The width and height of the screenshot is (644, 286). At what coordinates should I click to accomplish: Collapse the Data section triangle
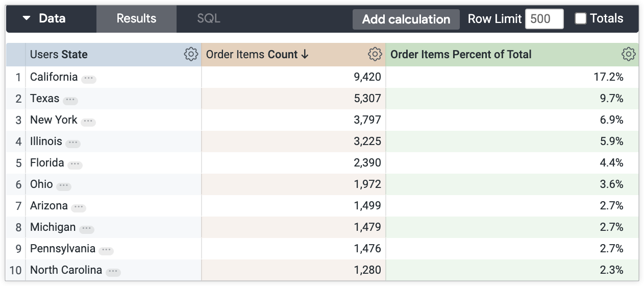pos(27,19)
